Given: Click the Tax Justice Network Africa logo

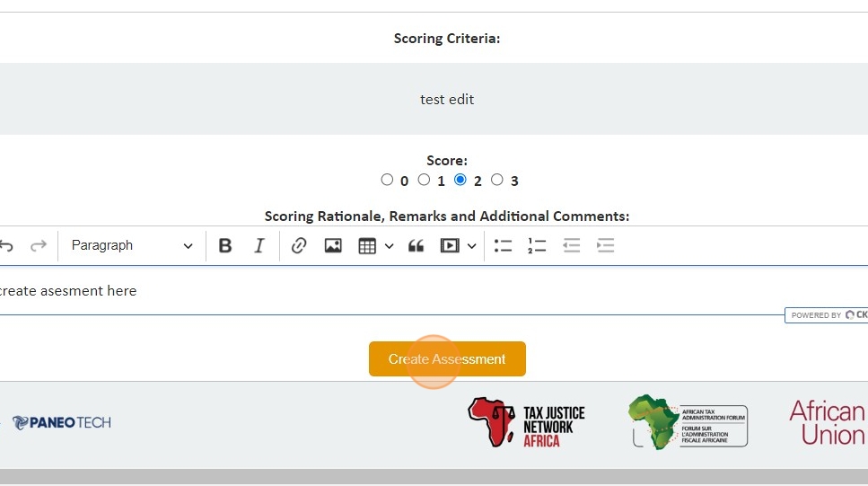Looking at the screenshot, I should coord(526,423).
